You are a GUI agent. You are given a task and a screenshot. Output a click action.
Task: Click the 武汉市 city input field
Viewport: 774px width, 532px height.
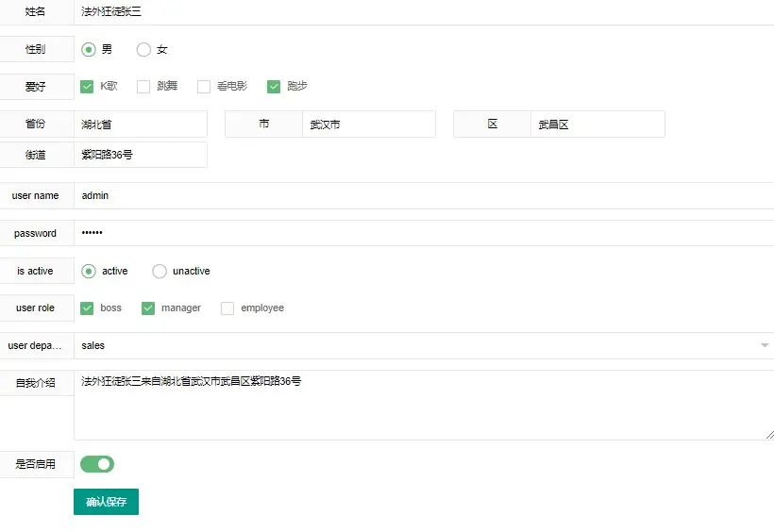coord(369,125)
